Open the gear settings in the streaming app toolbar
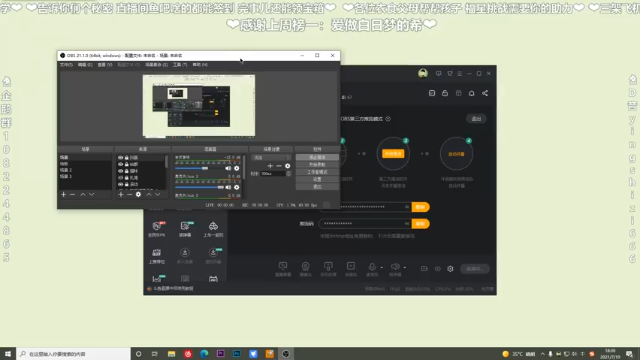 tap(450, 269)
